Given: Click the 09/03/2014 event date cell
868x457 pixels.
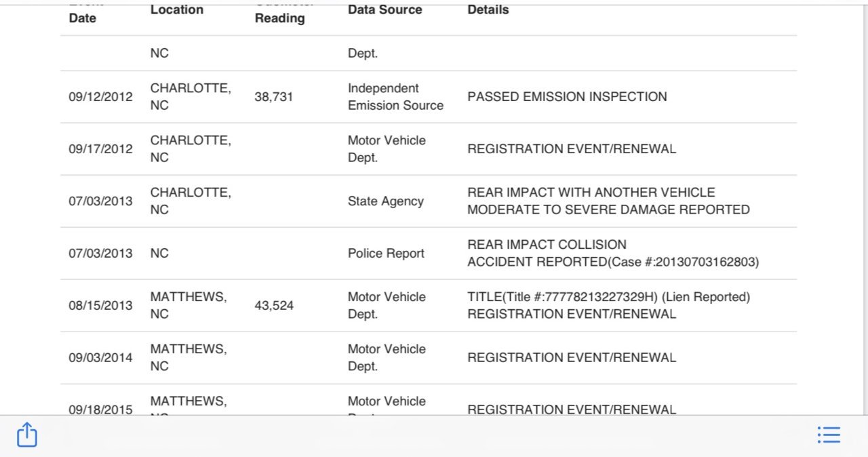Looking at the screenshot, I should click(100, 358).
